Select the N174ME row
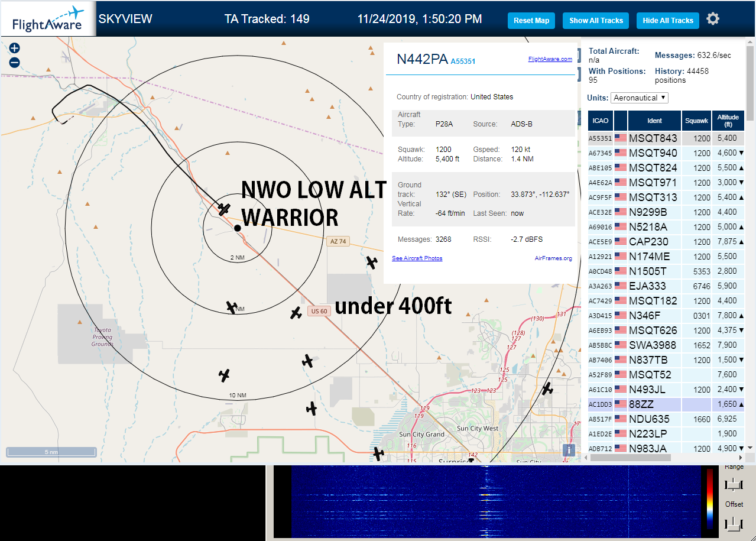 tap(666, 257)
